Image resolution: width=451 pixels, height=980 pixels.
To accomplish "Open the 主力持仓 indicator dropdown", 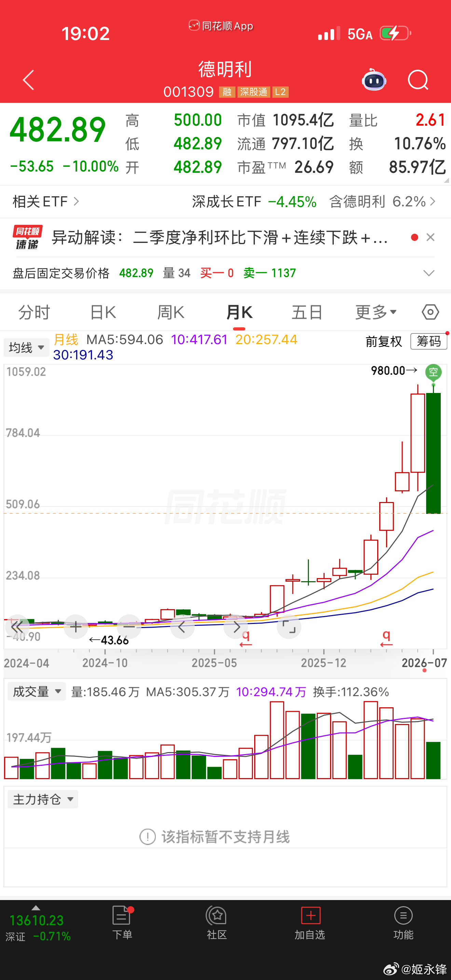I will [x=43, y=799].
